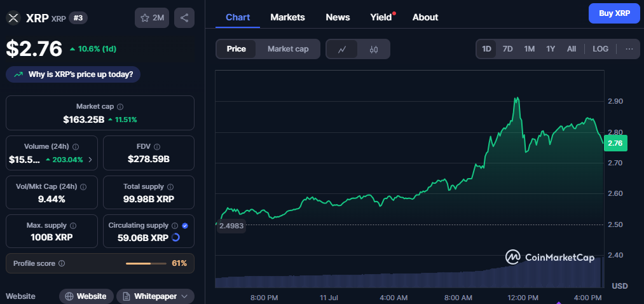
Task: Select the line chart icon
Action: (x=342, y=50)
